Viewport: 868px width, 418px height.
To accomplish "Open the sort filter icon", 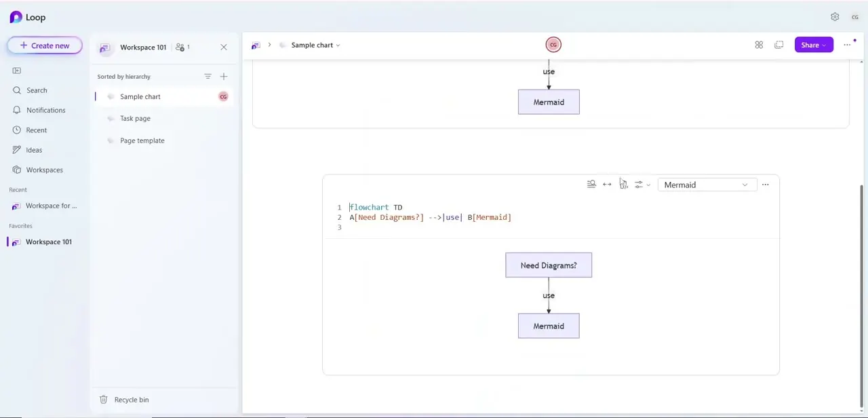I will pos(208,77).
